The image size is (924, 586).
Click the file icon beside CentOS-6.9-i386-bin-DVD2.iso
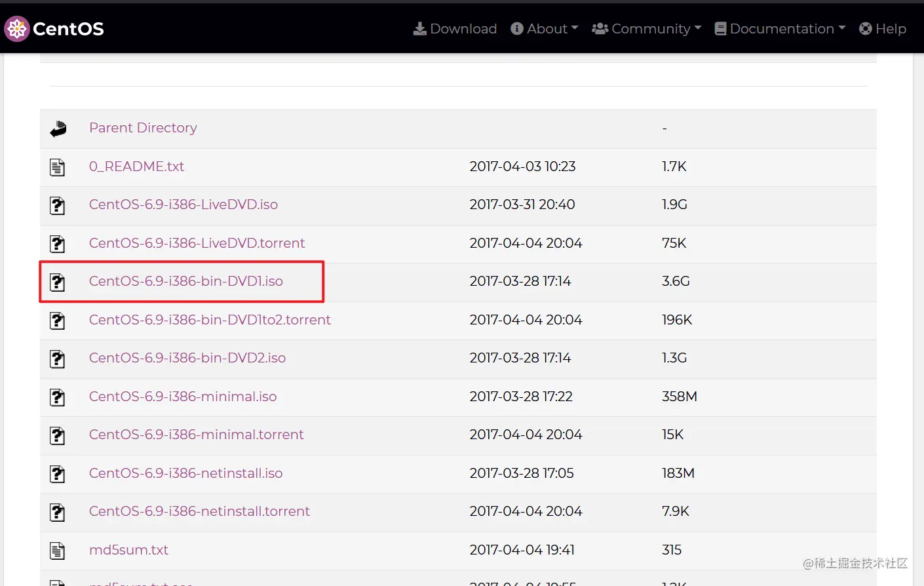click(58, 359)
